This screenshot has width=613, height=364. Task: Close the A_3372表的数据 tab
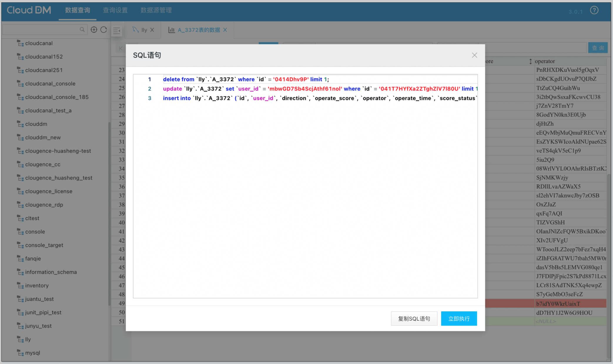225,30
